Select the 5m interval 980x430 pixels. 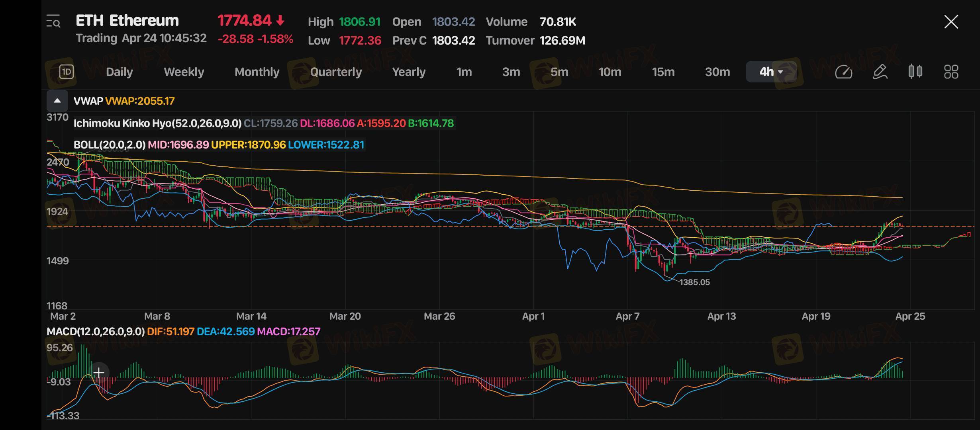[x=559, y=72]
